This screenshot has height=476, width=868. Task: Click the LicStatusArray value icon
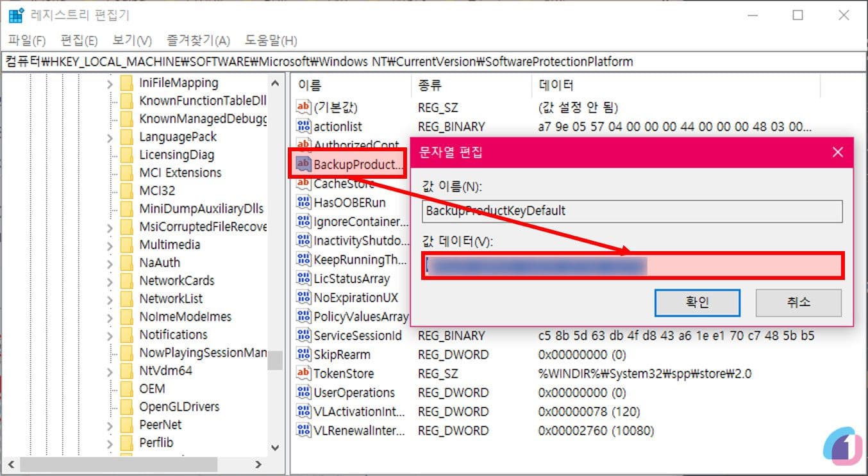(x=303, y=279)
